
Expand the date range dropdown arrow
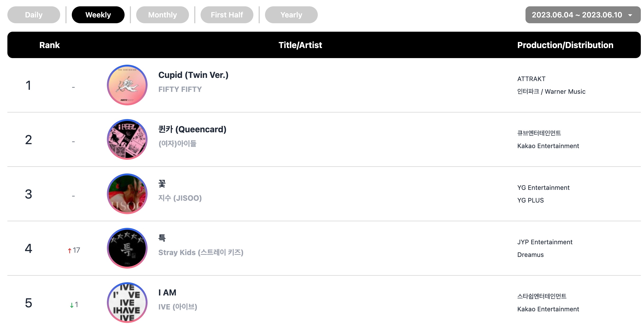click(630, 15)
